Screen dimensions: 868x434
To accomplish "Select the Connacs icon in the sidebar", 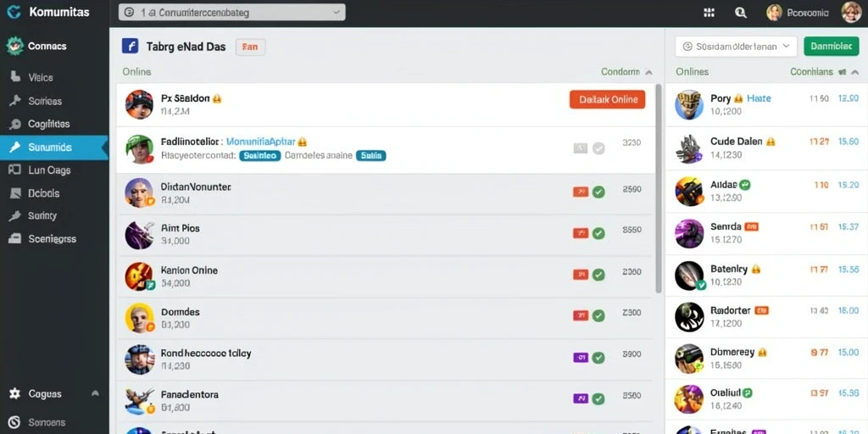I will click(x=14, y=46).
